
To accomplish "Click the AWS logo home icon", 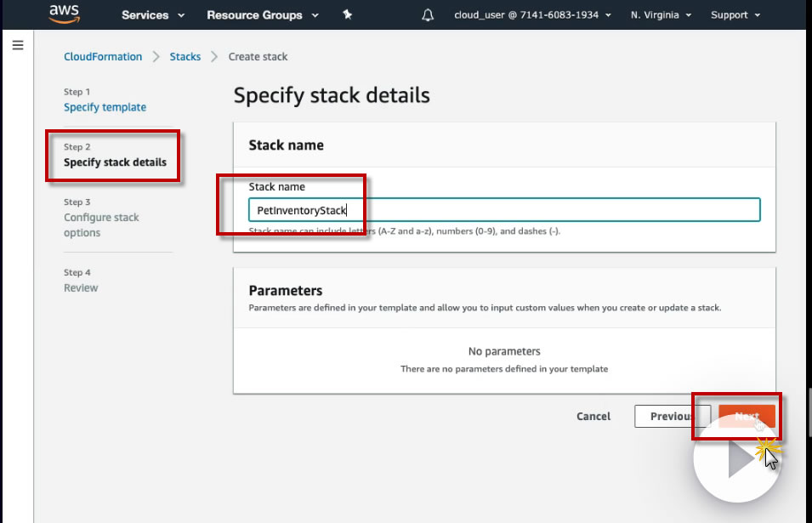I will tap(64, 14).
